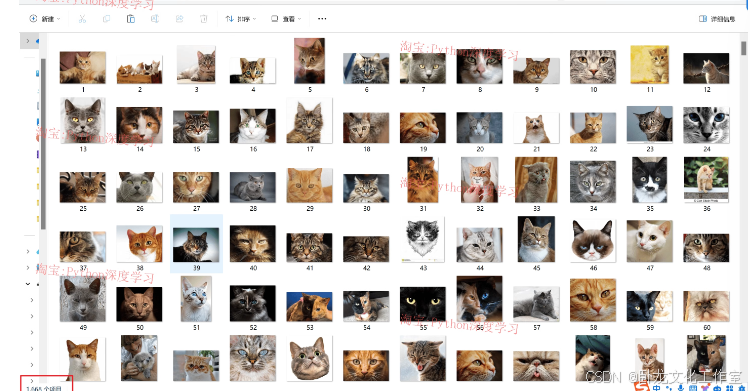
Task: Select gray cat with yellow eyes 13
Action: click(83, 120)
